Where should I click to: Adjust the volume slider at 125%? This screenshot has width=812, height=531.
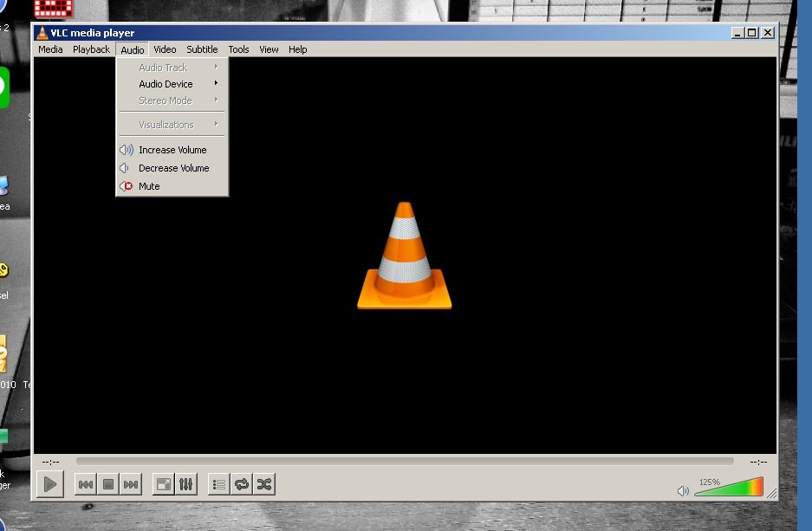[x=729, y=487]
